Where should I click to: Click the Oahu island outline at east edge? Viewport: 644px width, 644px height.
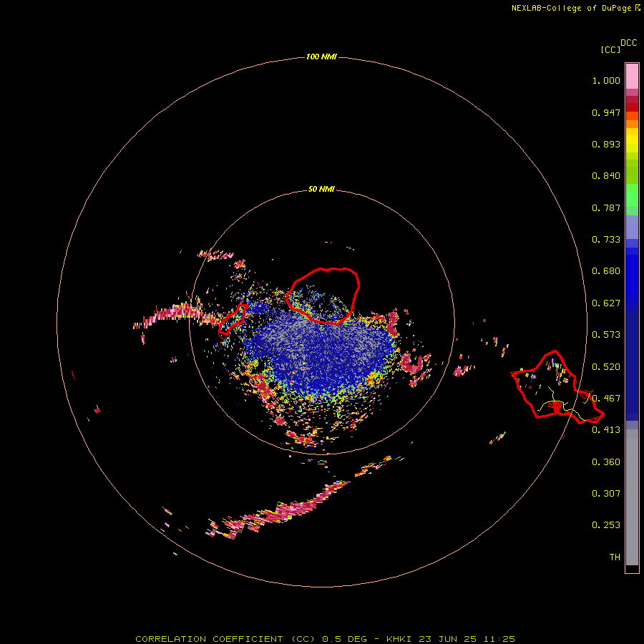[x=557, y=388]
